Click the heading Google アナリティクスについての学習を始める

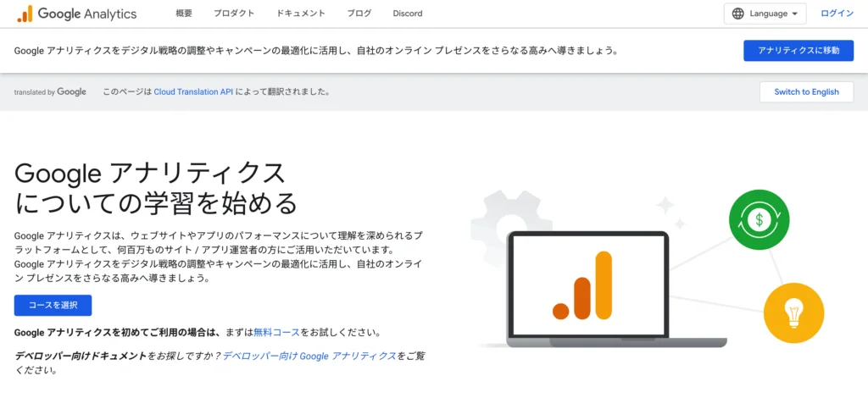[156, 189]
